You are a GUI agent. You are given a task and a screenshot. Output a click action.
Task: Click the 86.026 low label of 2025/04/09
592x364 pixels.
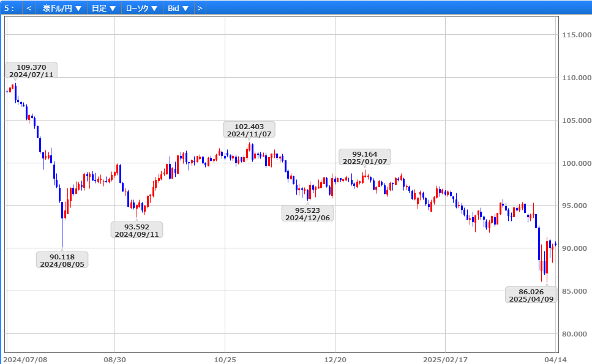tap(531, 295)
